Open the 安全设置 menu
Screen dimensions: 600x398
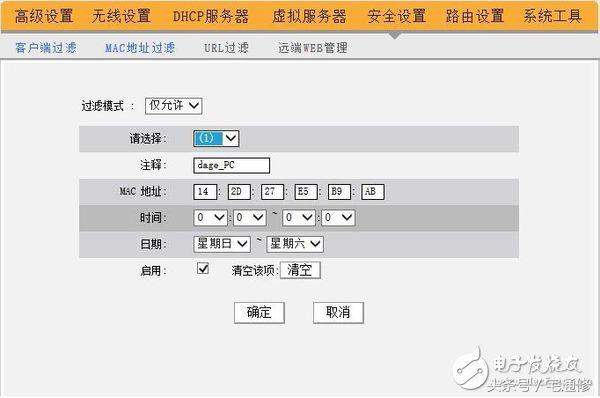coord(396,16)
